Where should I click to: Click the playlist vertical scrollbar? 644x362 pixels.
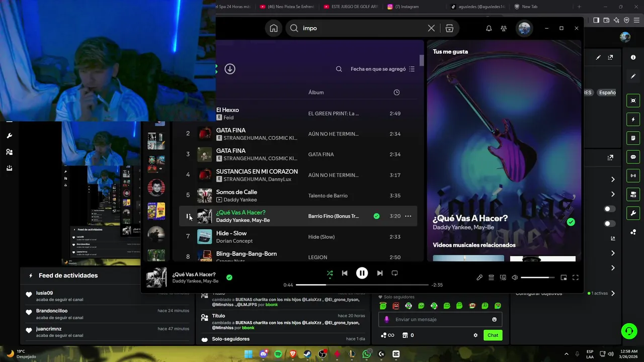click(422, 60)
